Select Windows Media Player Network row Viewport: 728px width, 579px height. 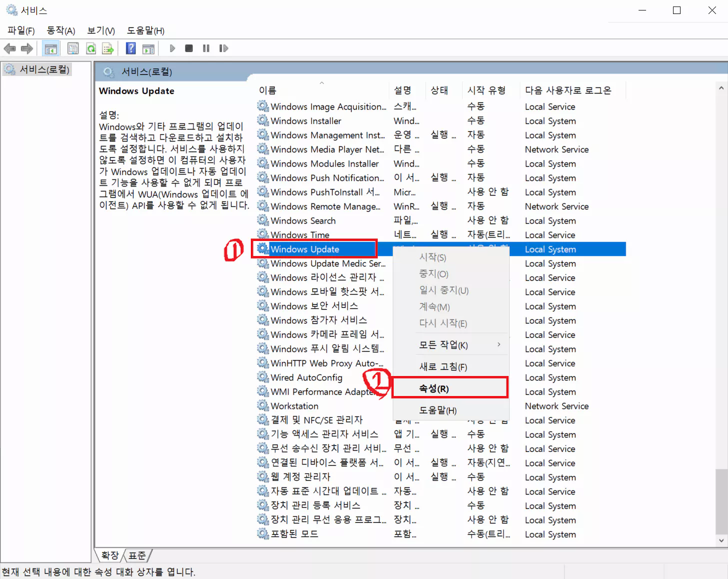pyautogui.click(x=441, y=149)
